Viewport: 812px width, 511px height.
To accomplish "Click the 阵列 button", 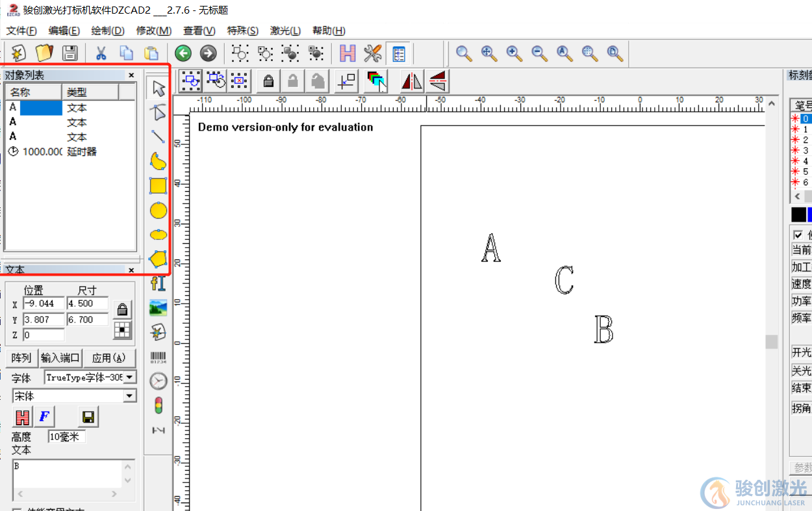I will click(x=21, y=358).
